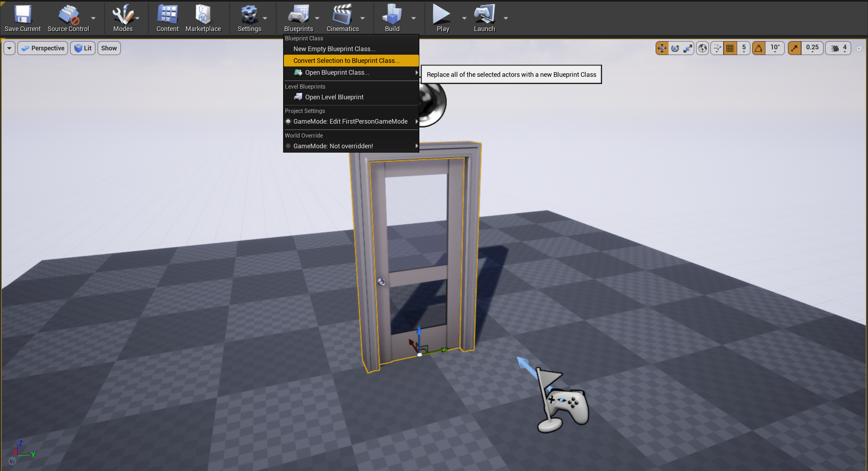Expand the Open Blueprint Class submenu
Screen dimensions: 868x471
[416, 73]
